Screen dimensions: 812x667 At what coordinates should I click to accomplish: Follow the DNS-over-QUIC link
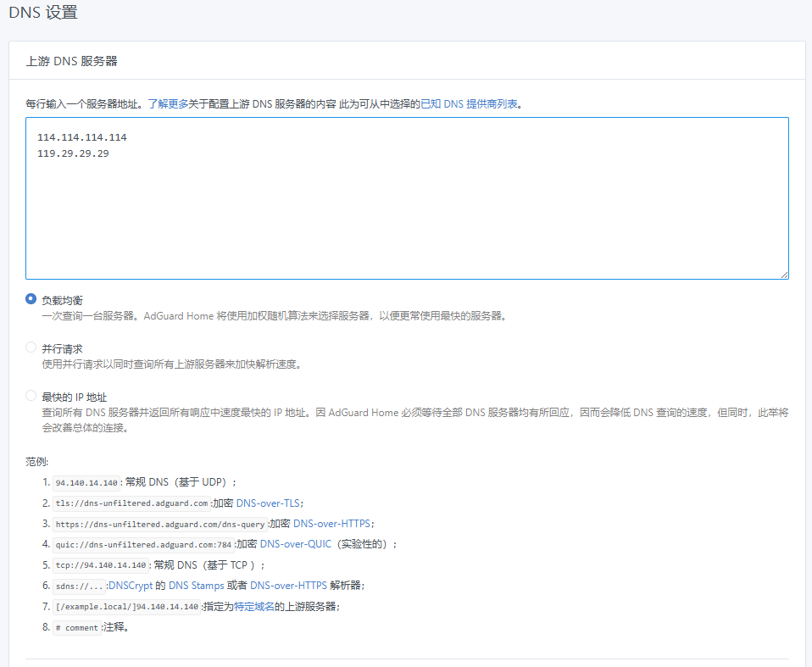[x=295, y=544]
